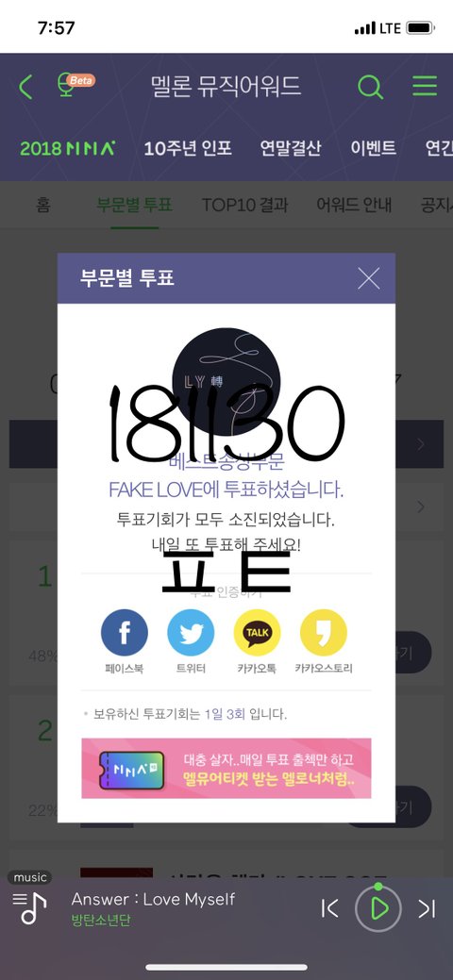
Task: Open the music playlist icon
Action: [x=28, y=907]
